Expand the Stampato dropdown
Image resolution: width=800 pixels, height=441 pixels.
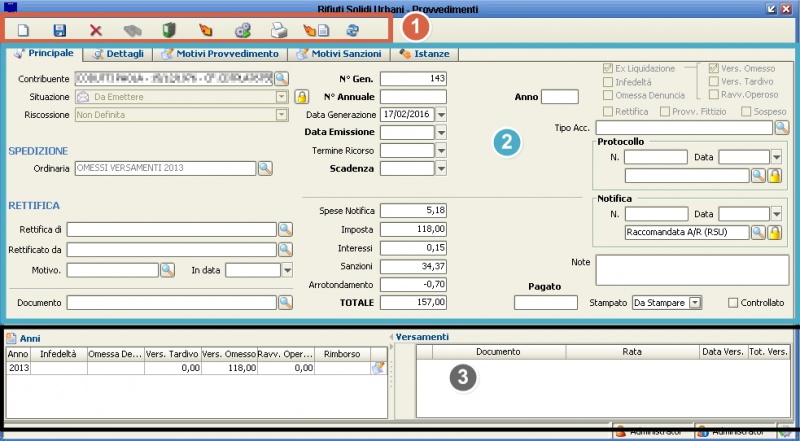pos(696,302)
